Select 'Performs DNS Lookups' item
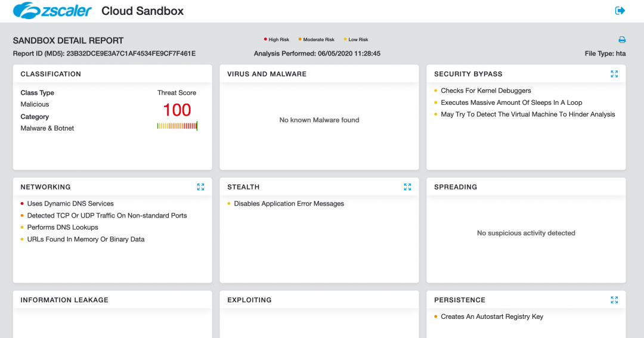Screen dimensions: 644x338 [63, 228]
